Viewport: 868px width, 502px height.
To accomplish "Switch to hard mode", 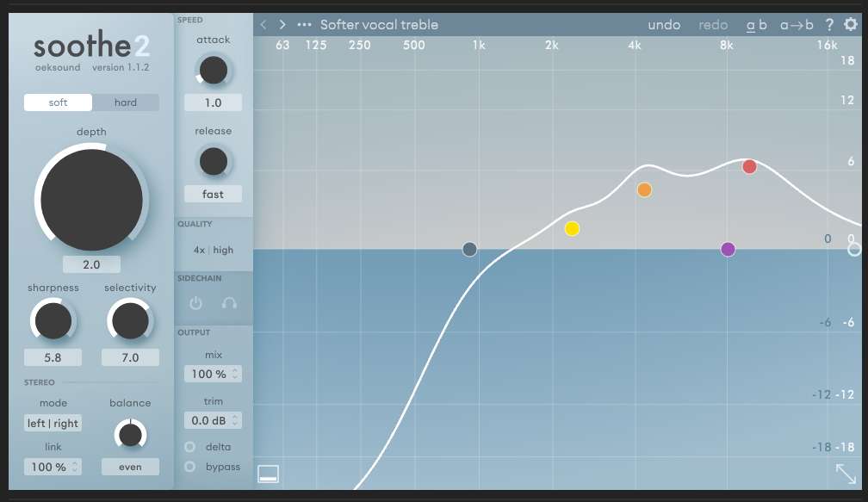I will pos(126,102).
